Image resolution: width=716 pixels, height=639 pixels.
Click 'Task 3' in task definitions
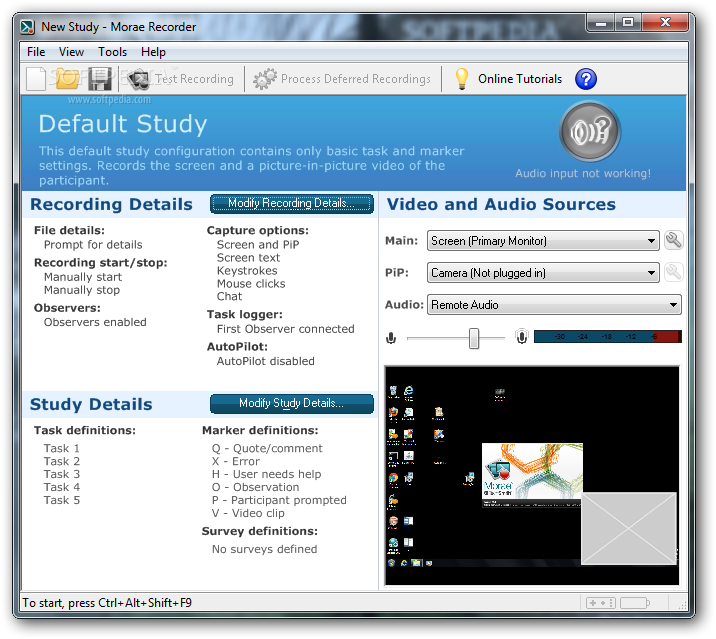coord(62,474)
